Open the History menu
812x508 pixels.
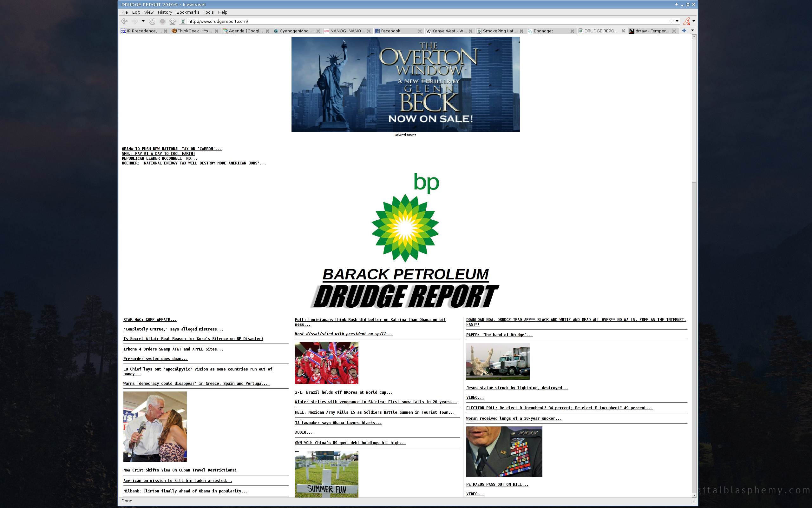[165, 12]
